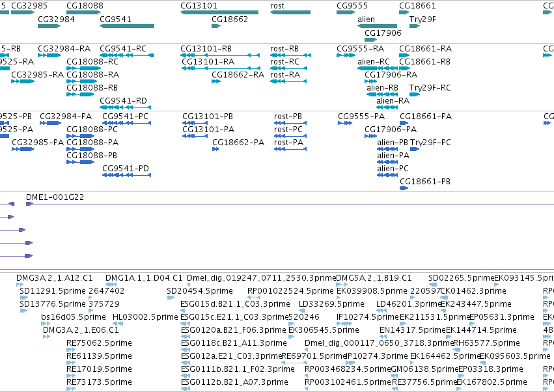Viewport: 554px width, 392px height.
Task: Click the CG18662 gene label
Action: click(230, 19)
